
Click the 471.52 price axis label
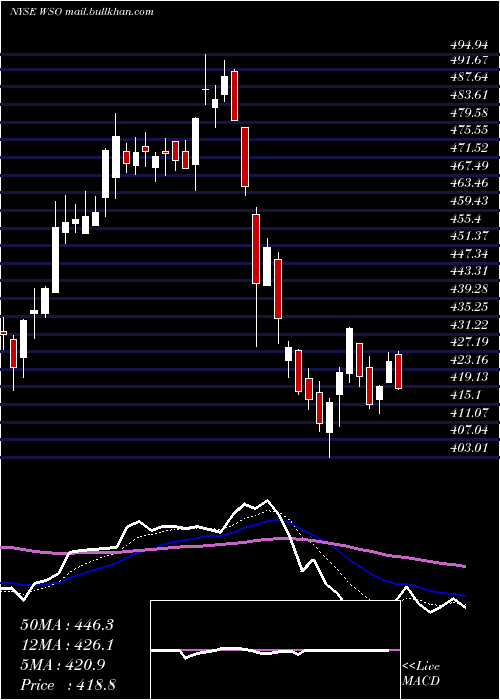[468, 148]
